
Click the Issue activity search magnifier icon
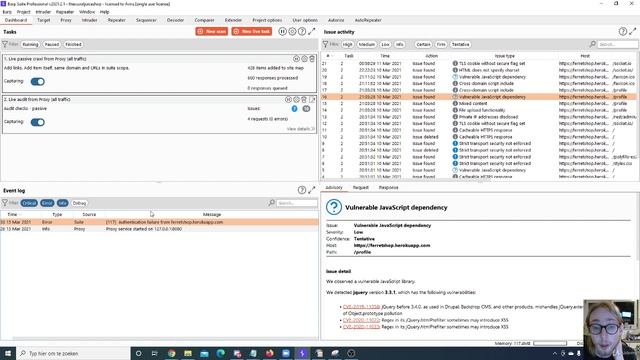tap(592, 44)
